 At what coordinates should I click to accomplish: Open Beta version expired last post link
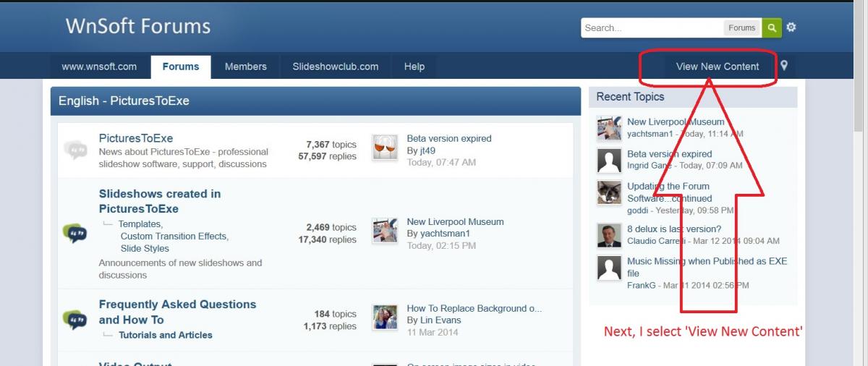pyautogui.click(x=449, y=138)
